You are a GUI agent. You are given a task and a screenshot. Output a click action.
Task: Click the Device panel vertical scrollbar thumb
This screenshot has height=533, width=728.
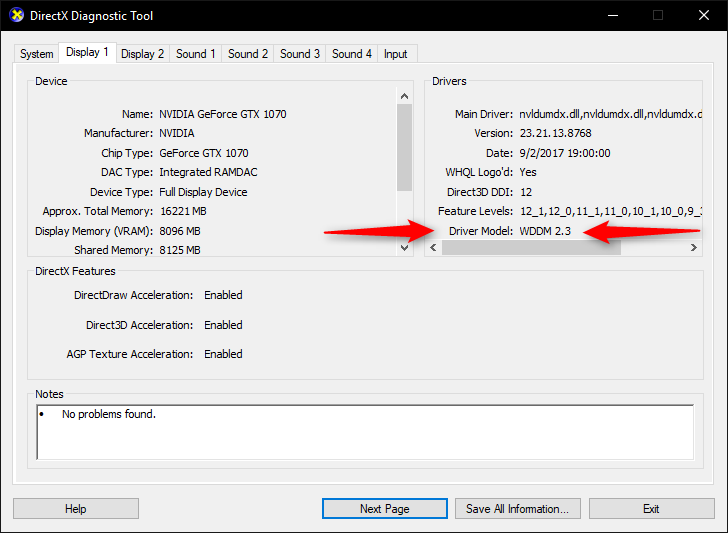pyautogui.click(x=404, y=147)
